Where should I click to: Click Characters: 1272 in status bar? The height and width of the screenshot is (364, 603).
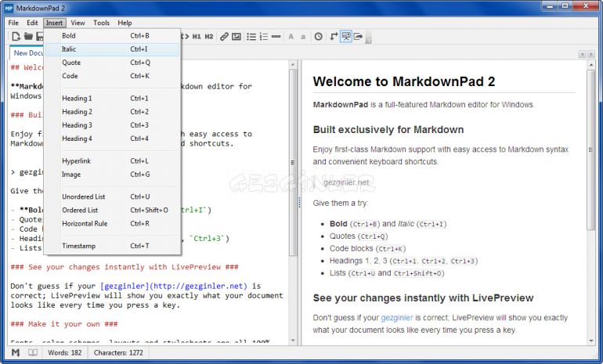[x=118, y=352]
